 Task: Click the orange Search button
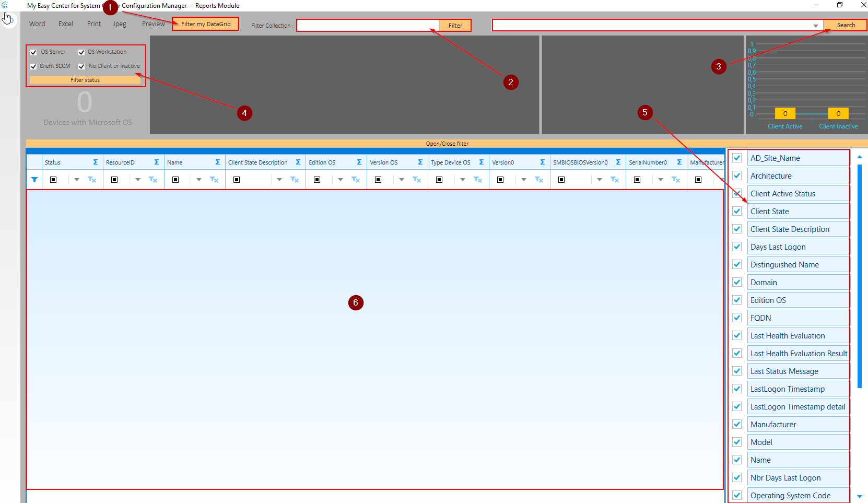click(x=846, y=25)
